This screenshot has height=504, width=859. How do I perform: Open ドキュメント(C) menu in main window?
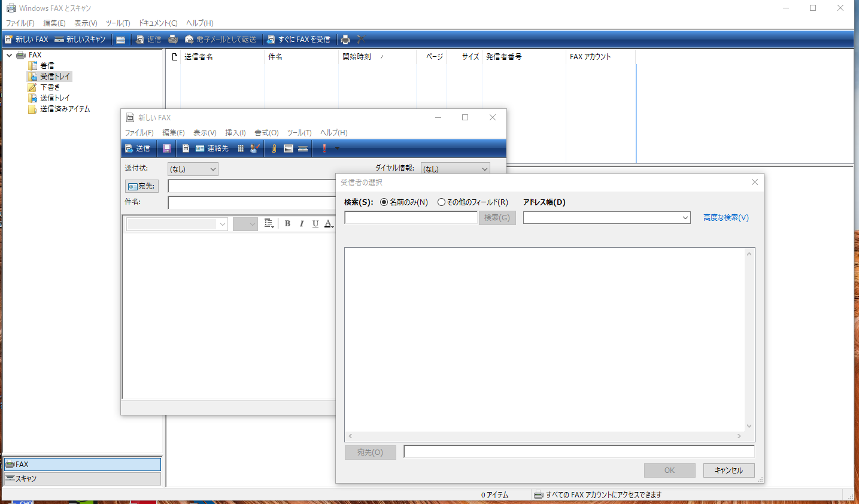158,23
